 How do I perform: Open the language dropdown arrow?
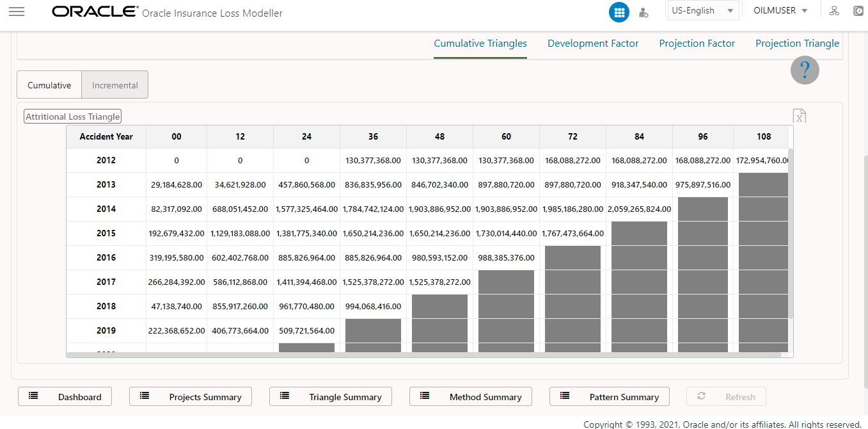(731, 10)
